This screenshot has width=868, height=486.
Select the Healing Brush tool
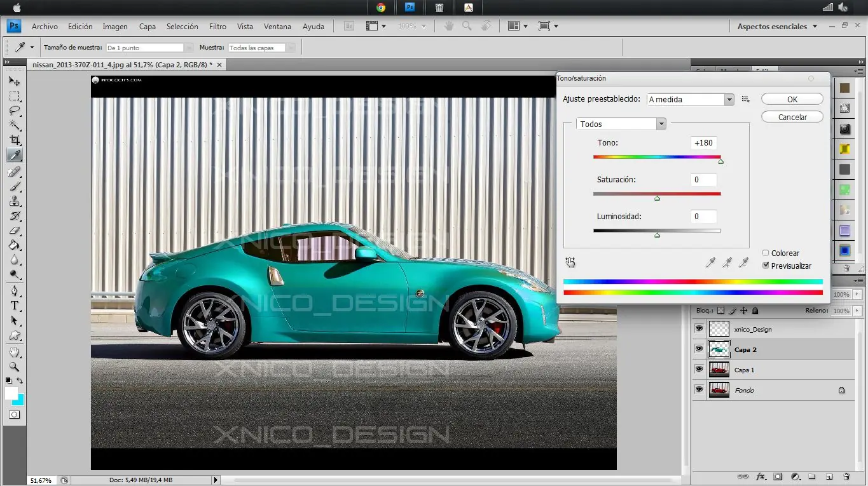(14, 172)
